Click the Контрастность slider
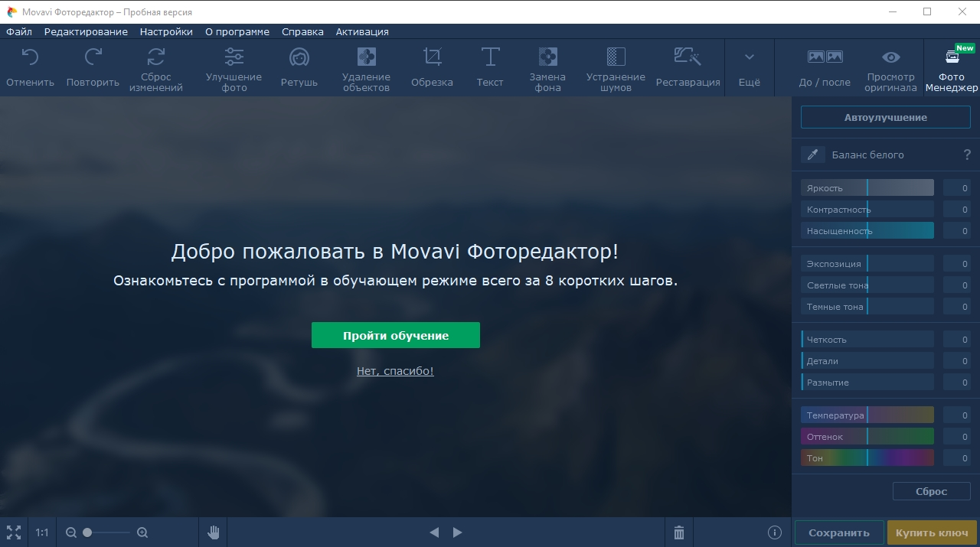This screenshot has width=980, height=547. (867, 210)
